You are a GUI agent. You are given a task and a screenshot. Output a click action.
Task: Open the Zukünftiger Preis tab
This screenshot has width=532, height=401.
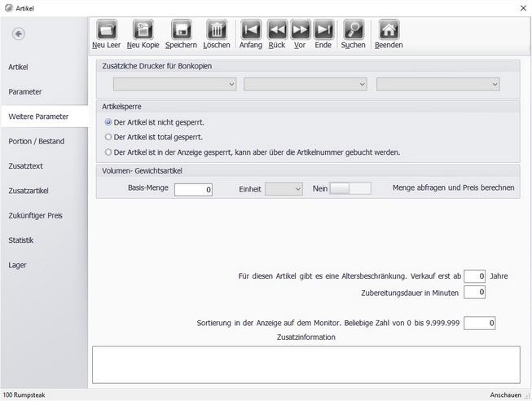click(x=36, y=216)
